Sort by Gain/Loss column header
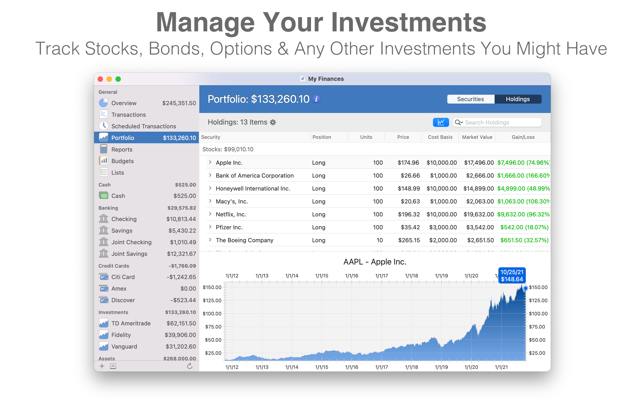 coord(523,137)
